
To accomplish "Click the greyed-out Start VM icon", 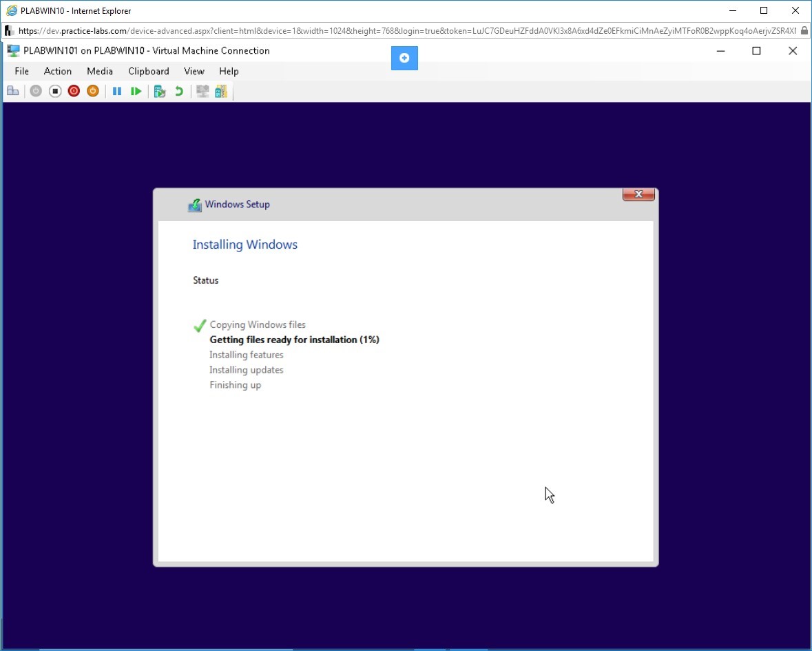I will 36,91.
